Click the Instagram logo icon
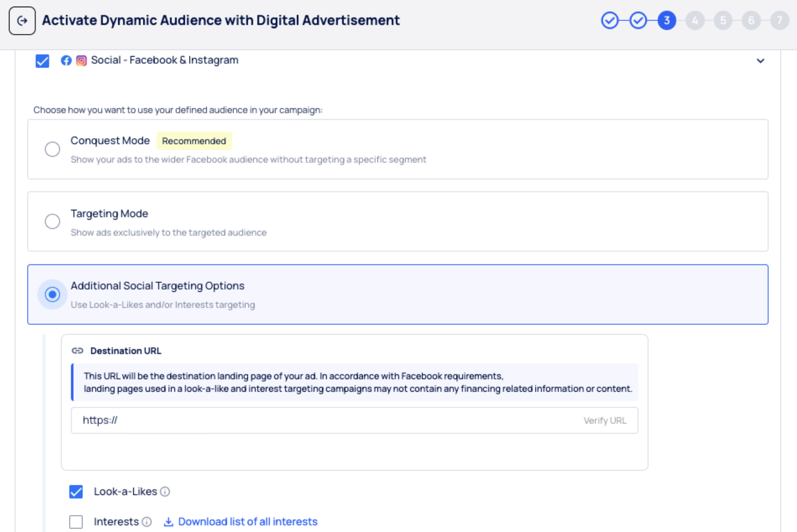The height and width of the screenshot is (532, 797). coord(81,61)
